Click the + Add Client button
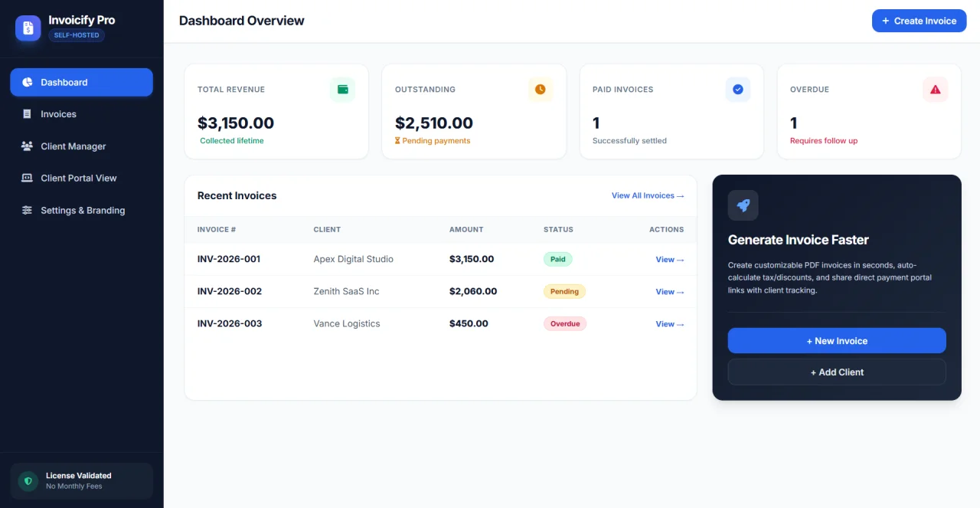The image size is (980, 508). (837, 372)
